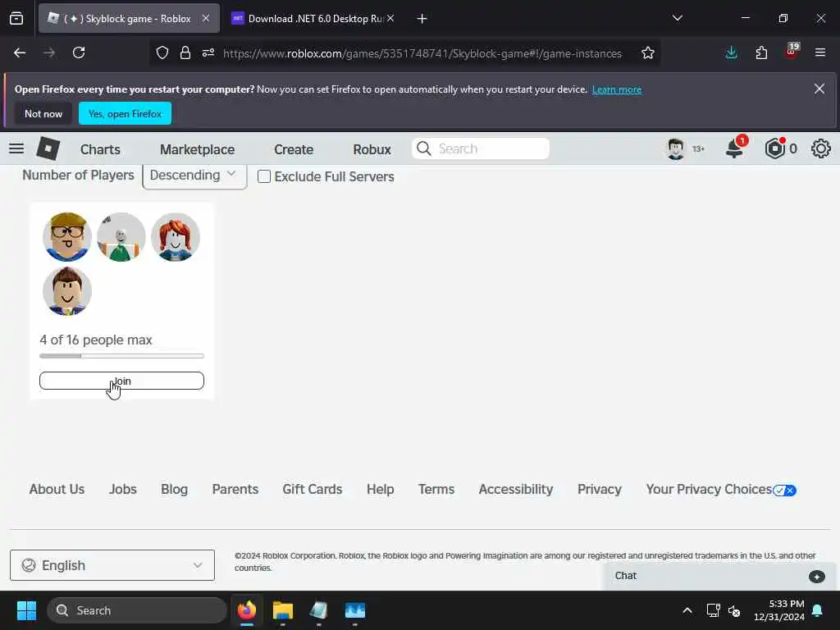
Task: Open Charts in Roblox navigation
Action: tap(100, 149)
